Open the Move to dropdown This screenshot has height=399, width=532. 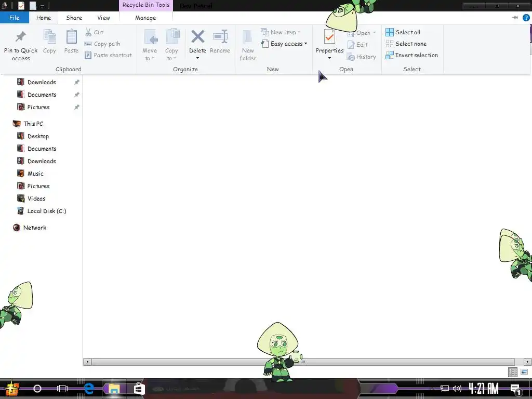click(150, 46)
